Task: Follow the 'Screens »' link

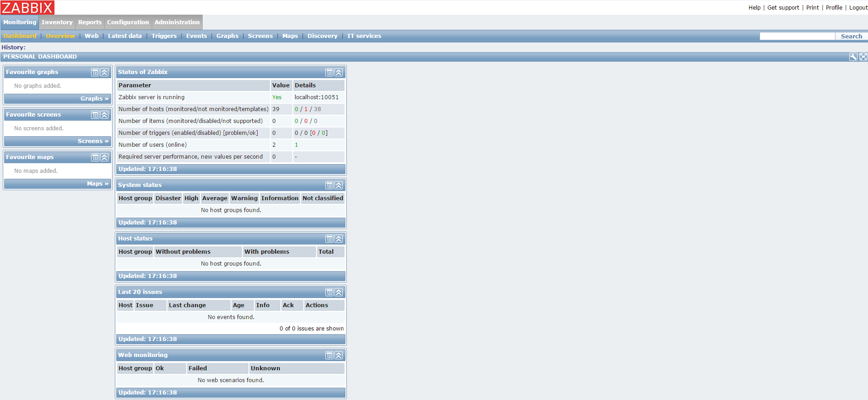Action: click(93, 141)
